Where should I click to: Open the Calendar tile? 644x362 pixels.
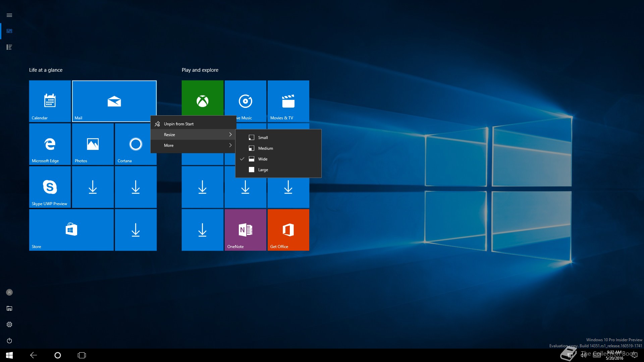click(50, 101)
